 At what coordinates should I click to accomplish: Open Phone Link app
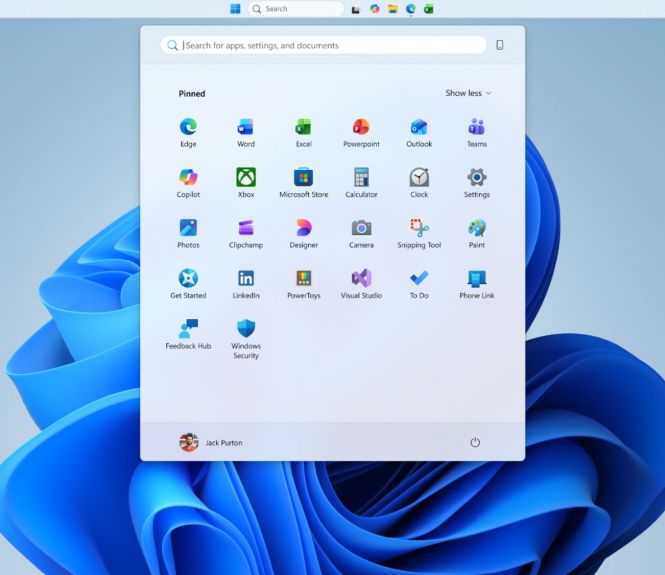pyautogui.click(x=477, y=285)
